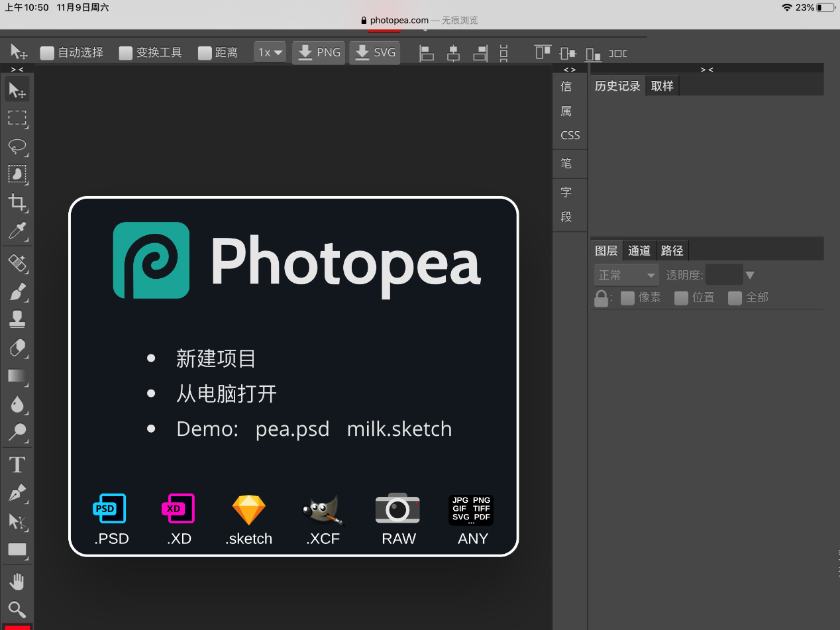Select the Eraser tool
Image resolution: width=840 pixels, height=630 pixels.
tap(17, 348)
